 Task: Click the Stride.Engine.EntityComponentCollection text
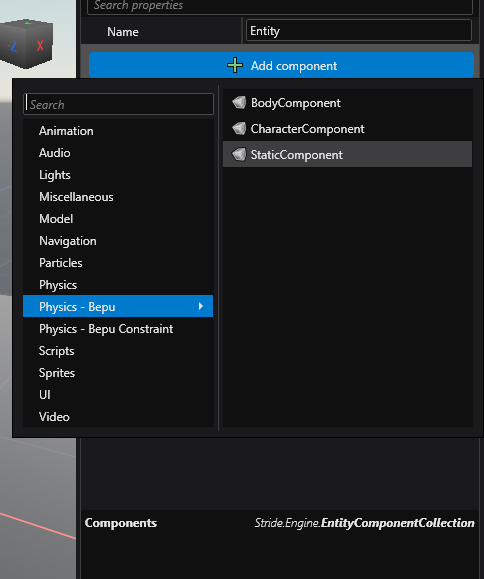click(364, 523)
